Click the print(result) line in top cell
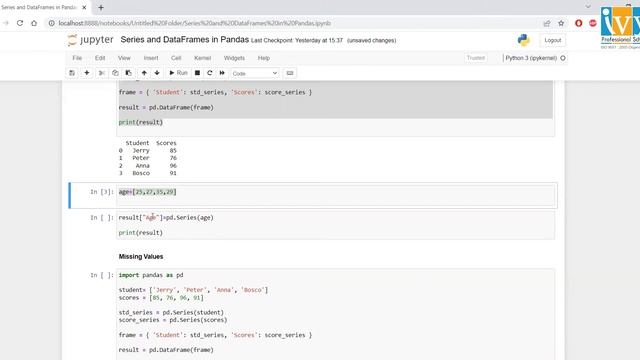The height and width of the screenshot is (360, 640). pyautogui.click(x=141, y=122)
